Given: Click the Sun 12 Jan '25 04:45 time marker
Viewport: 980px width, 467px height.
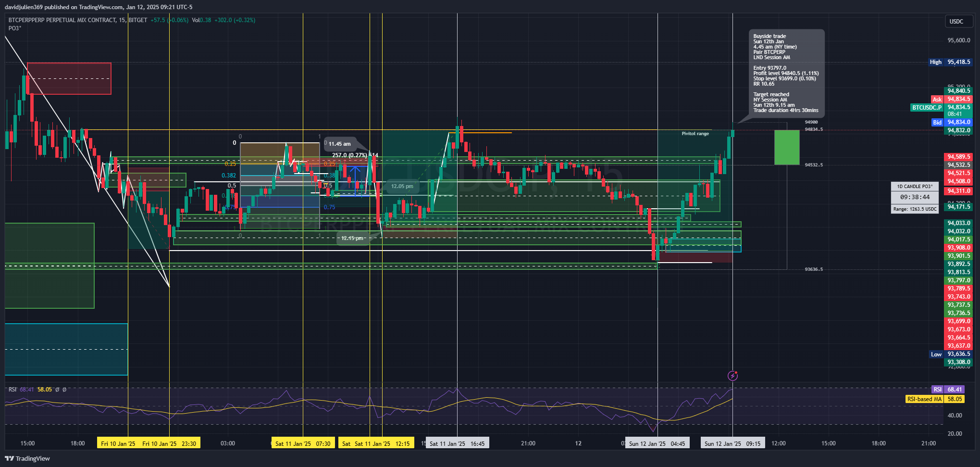Looking at the screenshot, I should [x=657, y=443].
